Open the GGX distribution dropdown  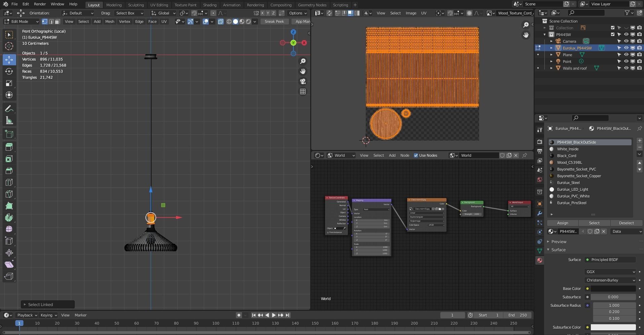pos(610,272)
